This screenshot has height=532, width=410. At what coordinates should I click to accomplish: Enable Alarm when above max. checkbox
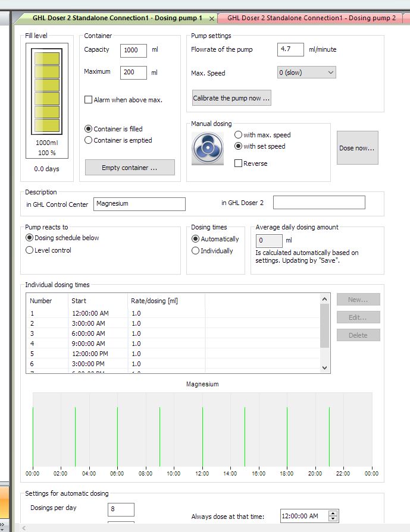pyautogui.click(x=88, y=100)
